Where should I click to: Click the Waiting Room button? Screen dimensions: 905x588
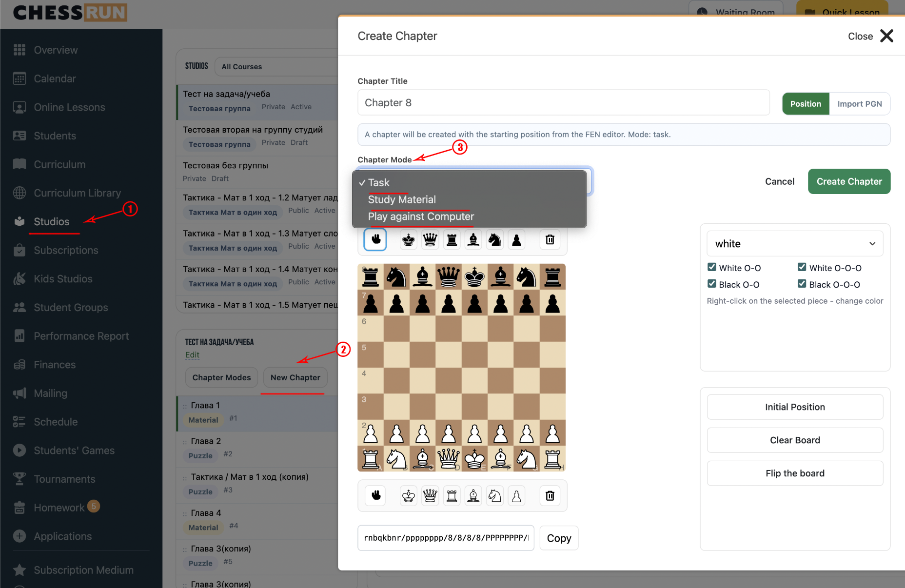[x=736, y=9]
